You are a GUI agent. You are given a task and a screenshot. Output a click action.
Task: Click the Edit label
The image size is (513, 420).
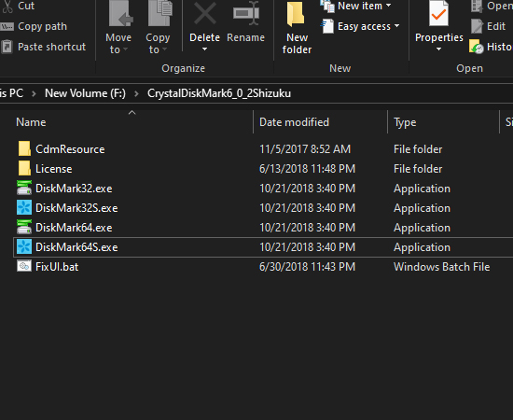point(496,26)
